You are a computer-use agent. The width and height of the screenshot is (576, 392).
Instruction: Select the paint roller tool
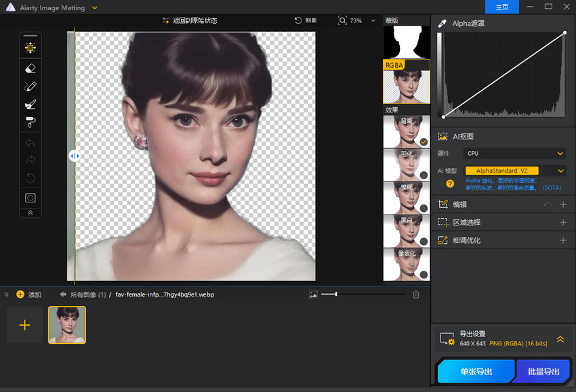click(30, 123)
